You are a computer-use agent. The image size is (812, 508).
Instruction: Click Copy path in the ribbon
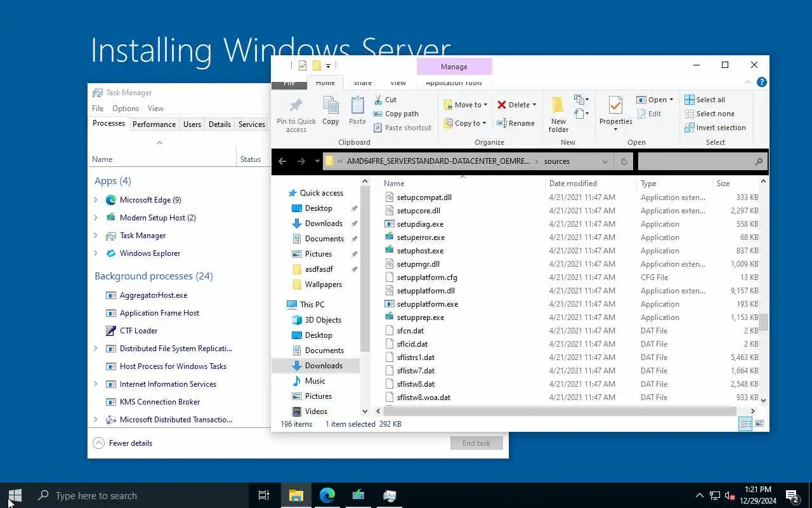(x=396, y=114)
